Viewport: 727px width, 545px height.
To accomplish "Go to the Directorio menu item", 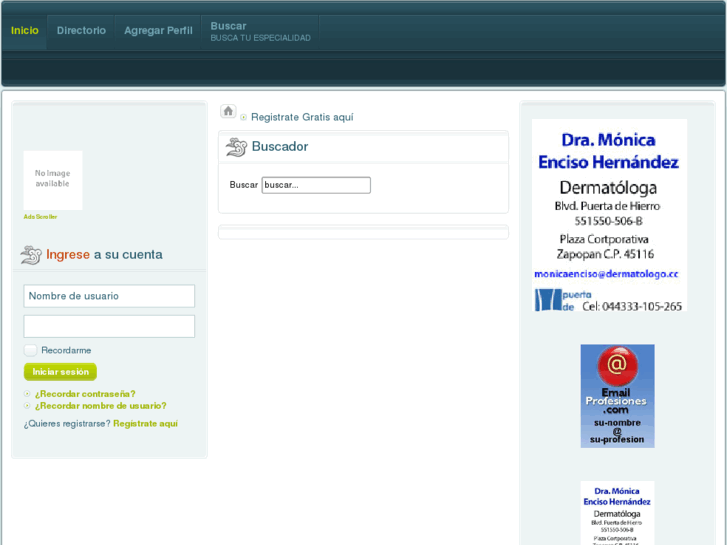I will click(81, 31).
